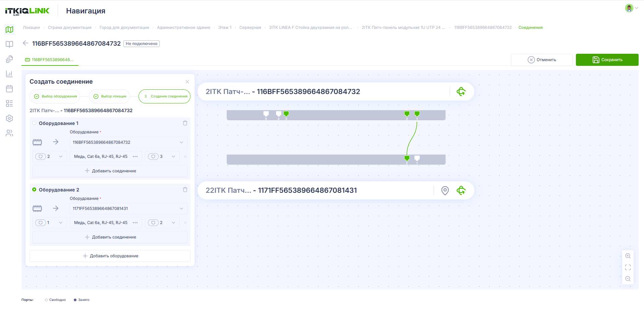Screen dimensions: 644x309
Task: Open the map navigation sidebar icon
Action: pos(9,30)
